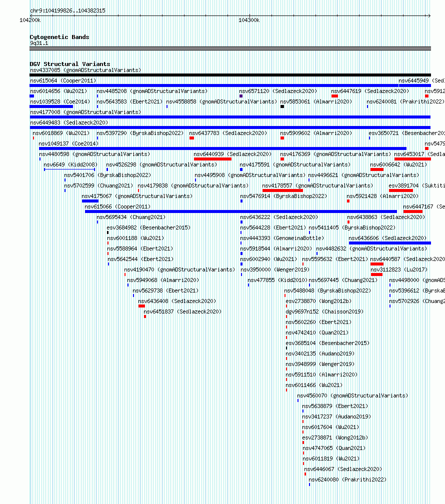This screenshot has width=445, height=504.
Task: Click the blue bar under nsv6436606
Action: coord(390,243)
